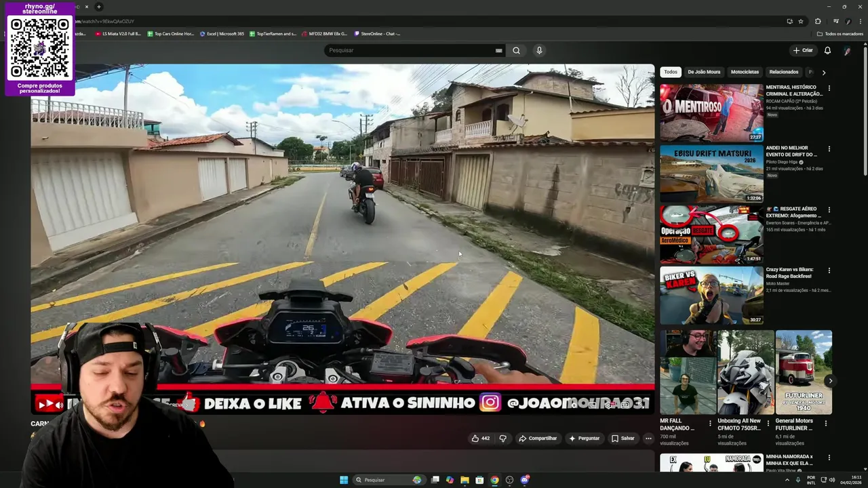
Task: Open Chrome media control icon
Action: 835,21
